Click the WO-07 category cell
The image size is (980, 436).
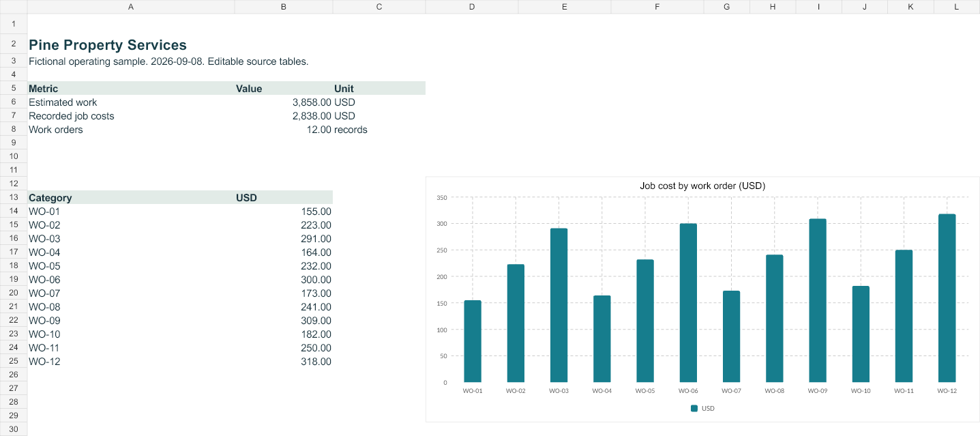point(131,293)
